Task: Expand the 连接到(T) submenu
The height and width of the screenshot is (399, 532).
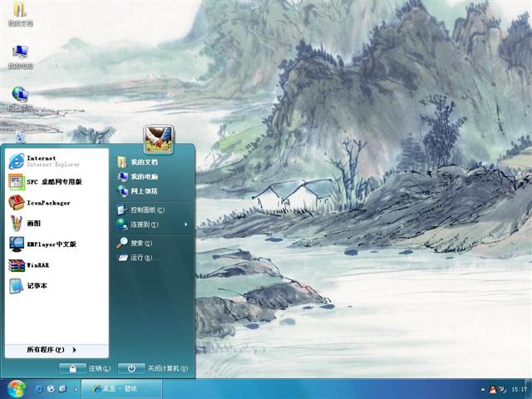Action: 152,224
